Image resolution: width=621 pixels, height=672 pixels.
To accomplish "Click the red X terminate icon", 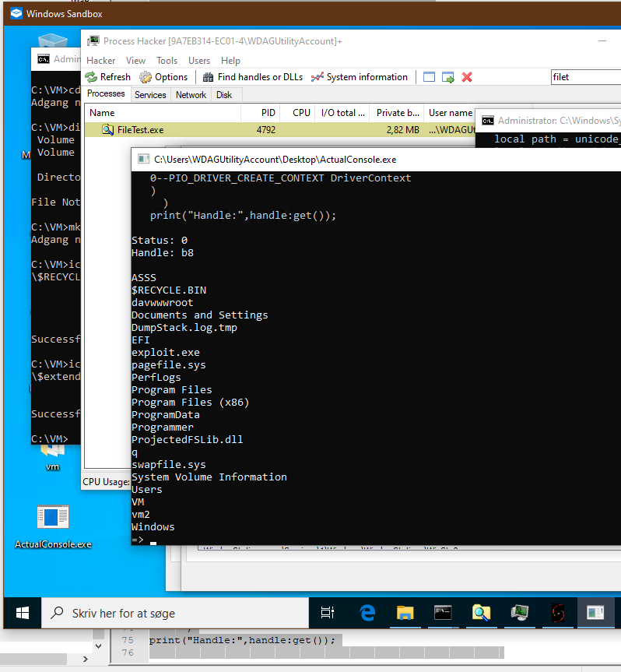I will pos(467,77).
